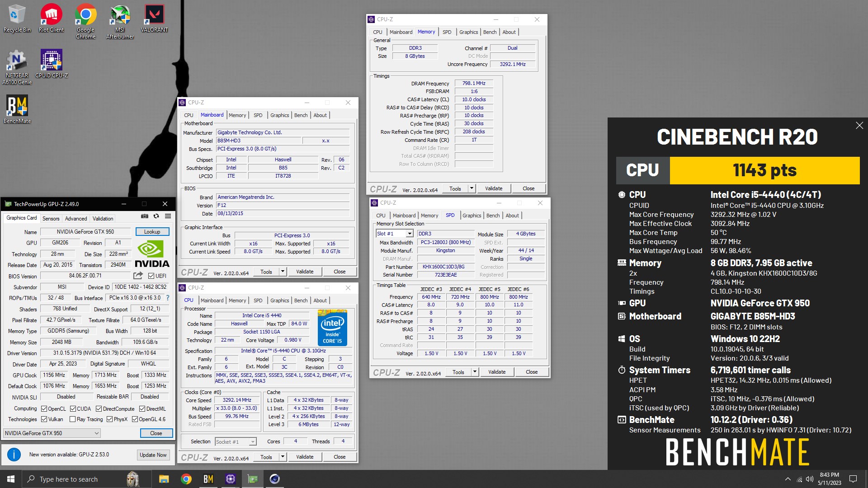This screenshot has width=868, height=488.
Task: Show hidden system tray icons
Action: pyautogui.click(x=788, y=479)
